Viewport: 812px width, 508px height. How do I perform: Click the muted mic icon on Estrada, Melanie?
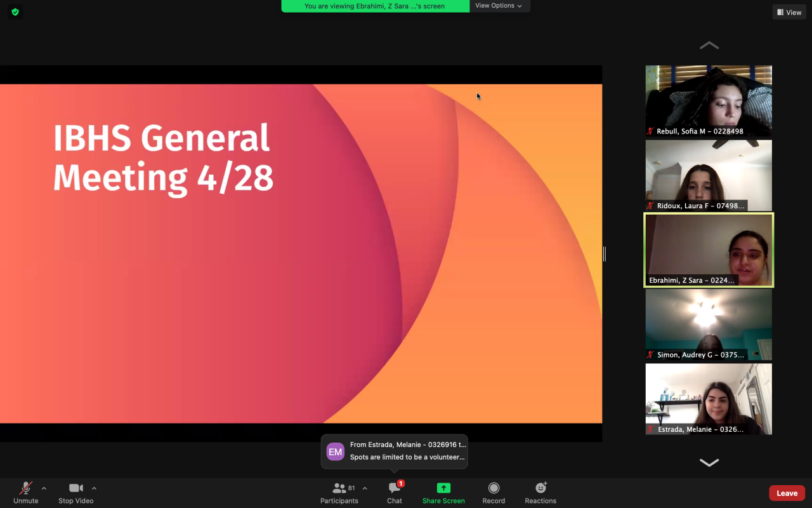(x=651, y=429)
